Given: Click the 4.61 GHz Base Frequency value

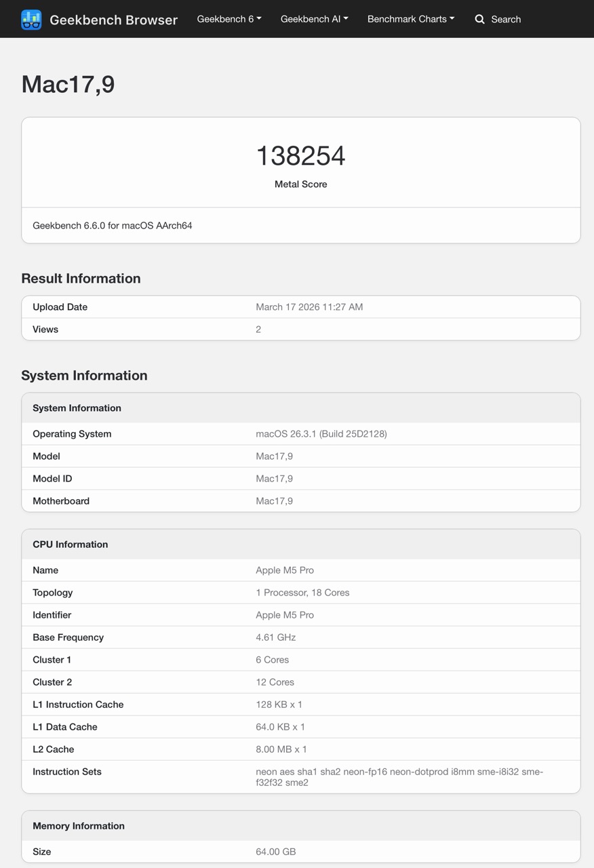Looking at the screenshot, I should [x=275, y=637].
